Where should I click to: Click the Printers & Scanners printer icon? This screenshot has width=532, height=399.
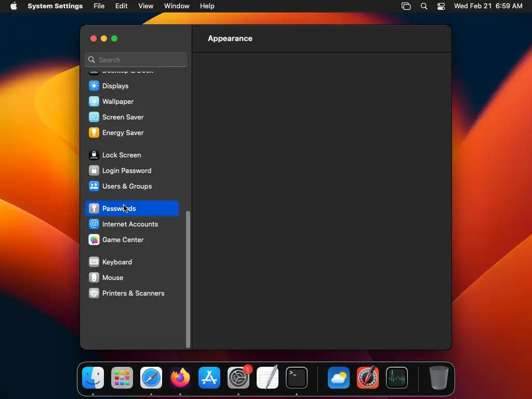94,293
